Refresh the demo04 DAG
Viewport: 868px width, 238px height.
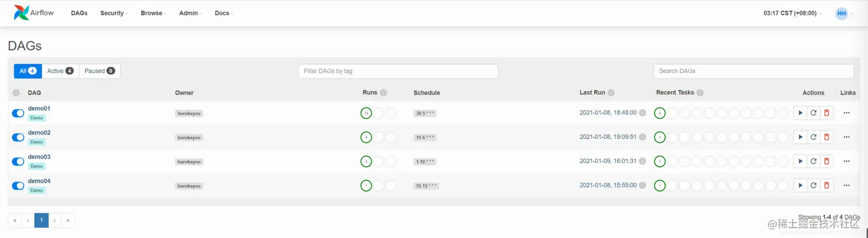pyautogui.click(x=813, y=185)
